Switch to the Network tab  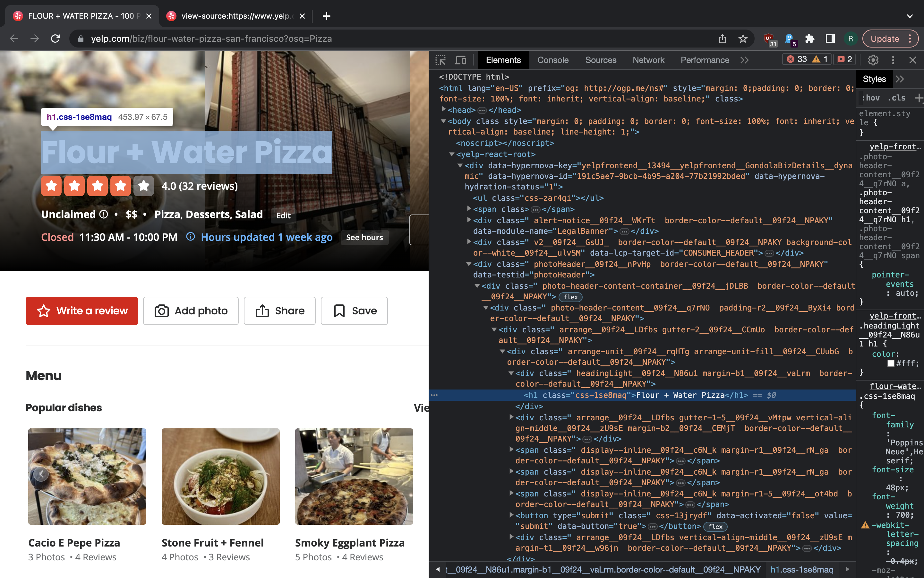[x=648, y=60]
